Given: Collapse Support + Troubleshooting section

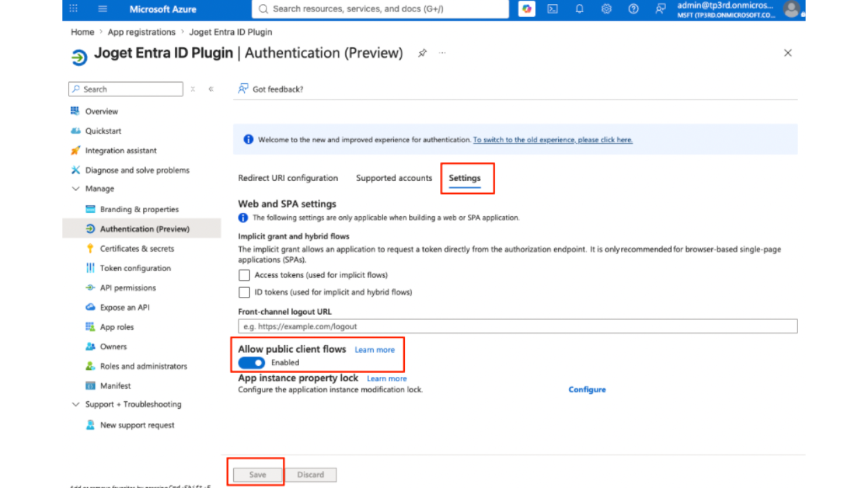Looking at the screenshot, I should pyautogui.click(x=75, y=405).
